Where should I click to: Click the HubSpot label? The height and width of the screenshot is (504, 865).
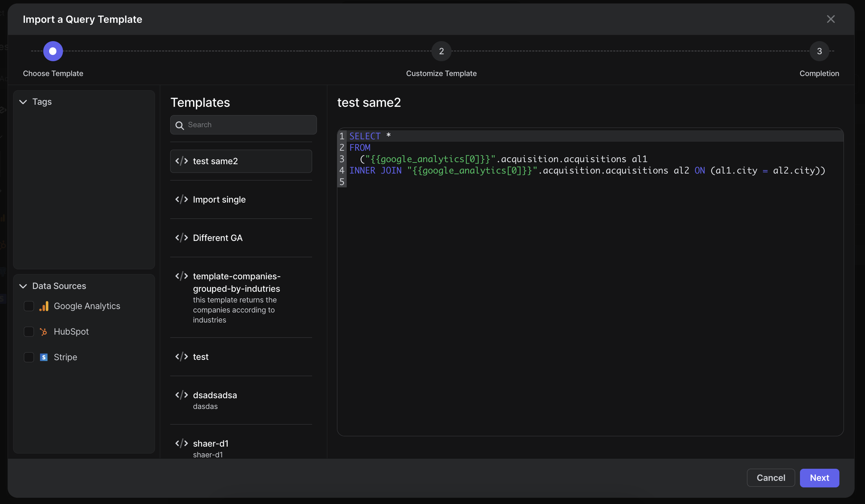pyautogui.click(x=71, y=332)
